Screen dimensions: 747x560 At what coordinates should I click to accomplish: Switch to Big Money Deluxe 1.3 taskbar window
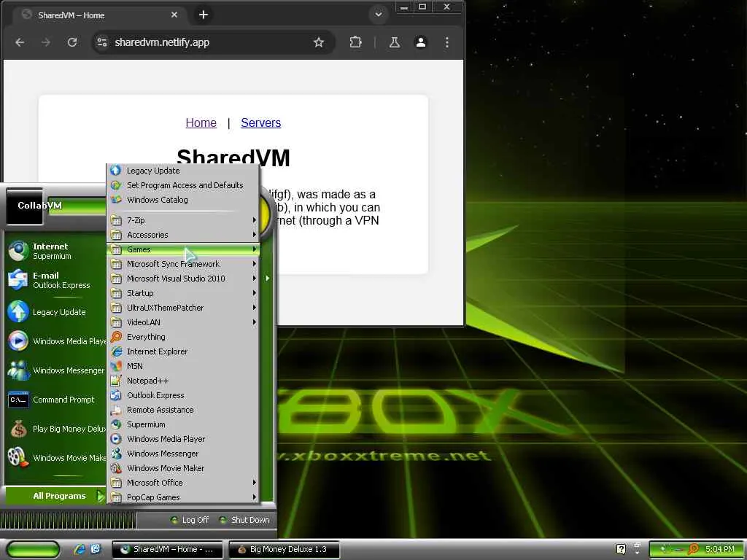285,550
